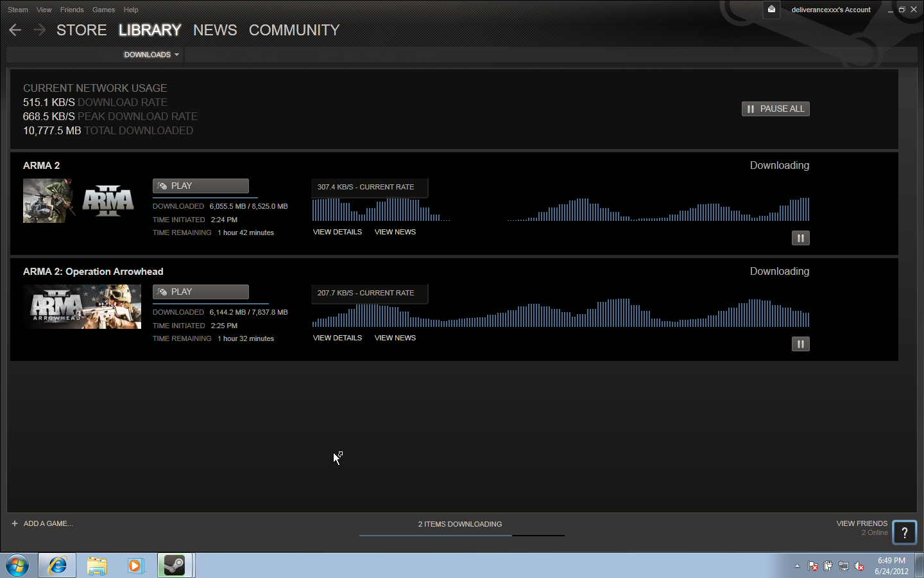This screenshot has height=578, width=924.
Task: Open the Games menu
Action: point(103,10)
